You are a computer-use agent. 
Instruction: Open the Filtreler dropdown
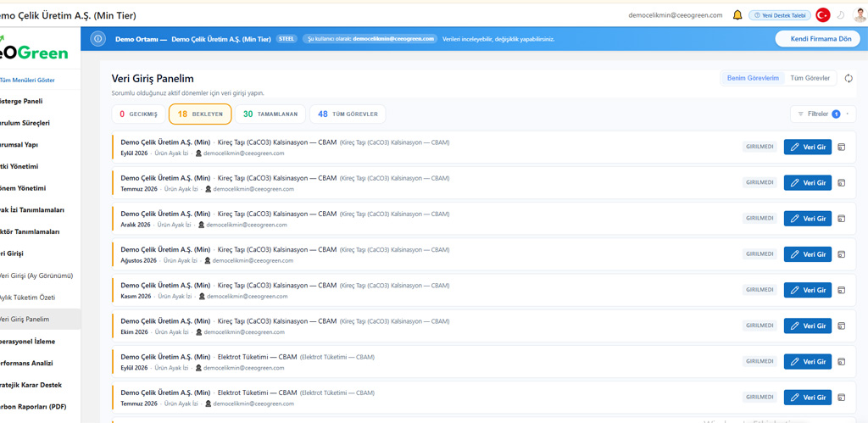coord(823,114)
